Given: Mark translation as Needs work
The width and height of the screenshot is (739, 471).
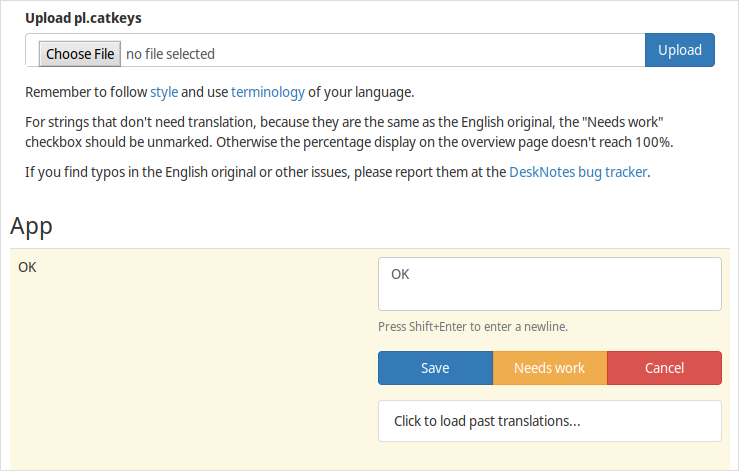Looking at the screenshot, I should [x=550, y=368].
